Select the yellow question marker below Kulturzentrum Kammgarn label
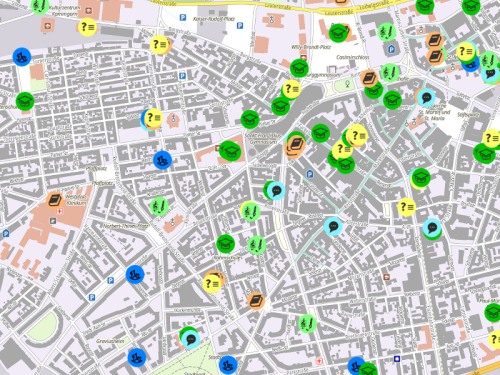This screenshot has height=375, width=500. pyautogui.click(x=87, y=27)
